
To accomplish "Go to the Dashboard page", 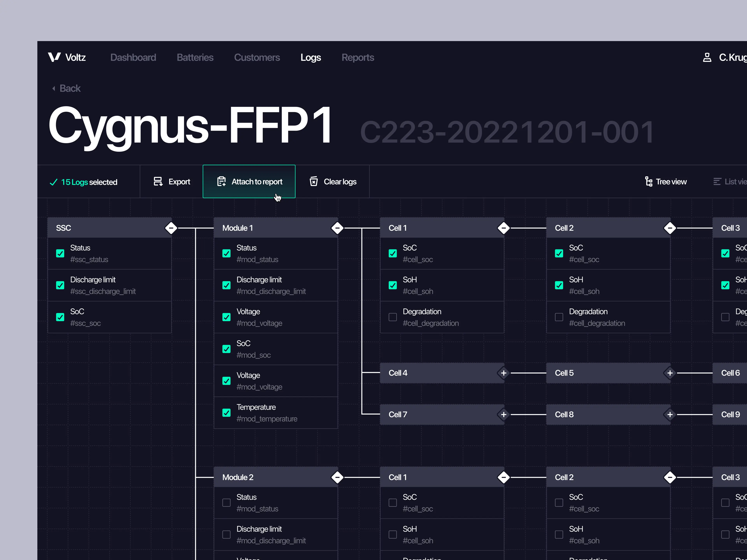I will (133, 57).
